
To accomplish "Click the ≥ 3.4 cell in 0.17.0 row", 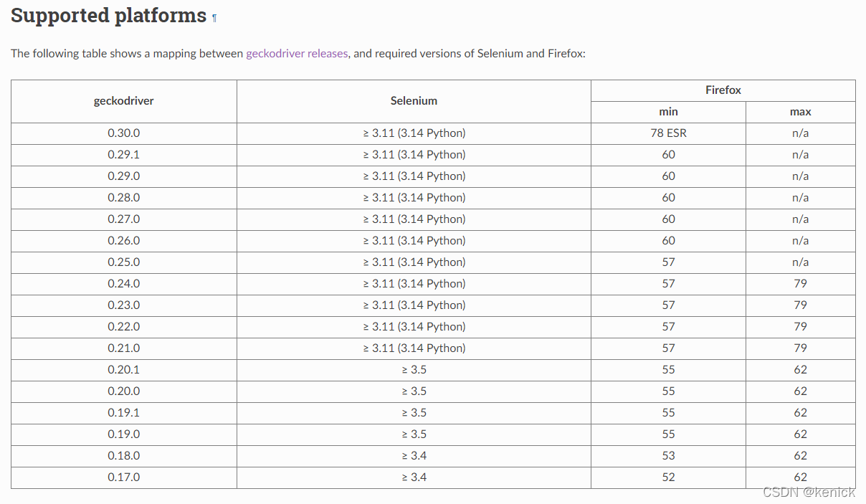I will [x=414, y=477].
